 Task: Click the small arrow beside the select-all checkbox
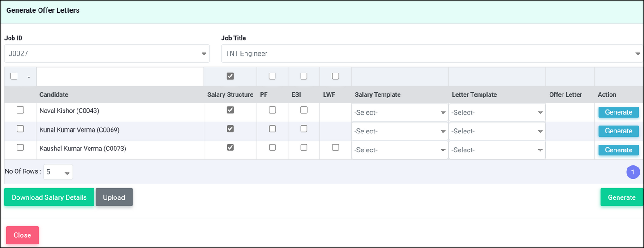coord(29,77)
